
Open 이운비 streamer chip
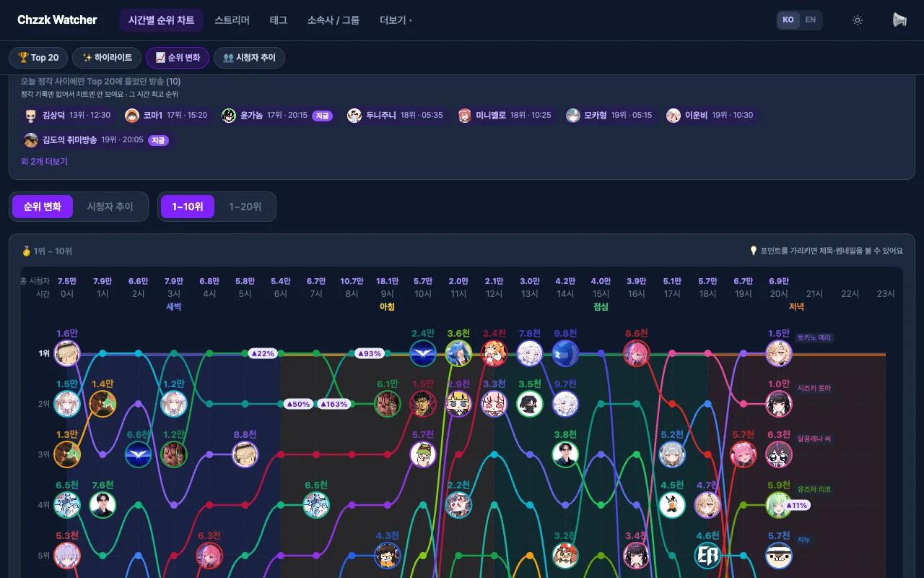(710, 116)
